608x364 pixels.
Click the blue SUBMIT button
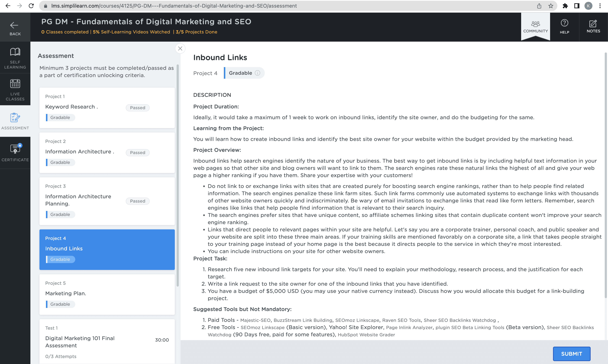(x=571, y=354)
